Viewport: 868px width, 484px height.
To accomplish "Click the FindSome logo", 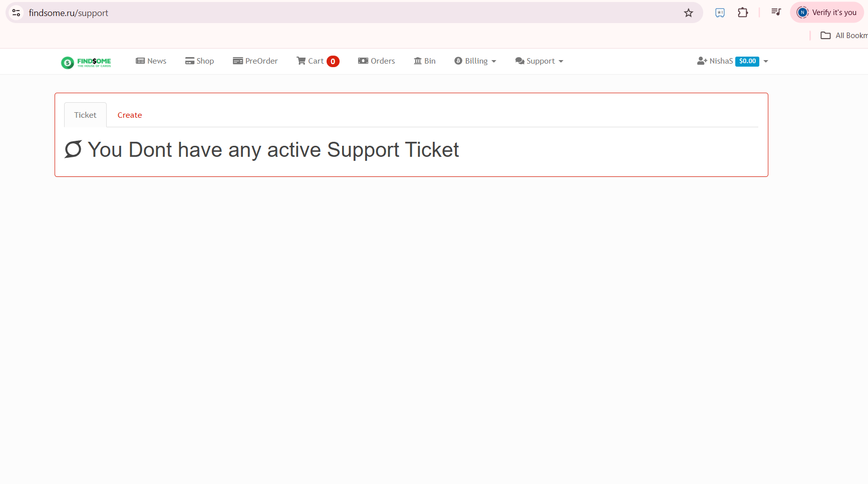I will tap(86, 62).
